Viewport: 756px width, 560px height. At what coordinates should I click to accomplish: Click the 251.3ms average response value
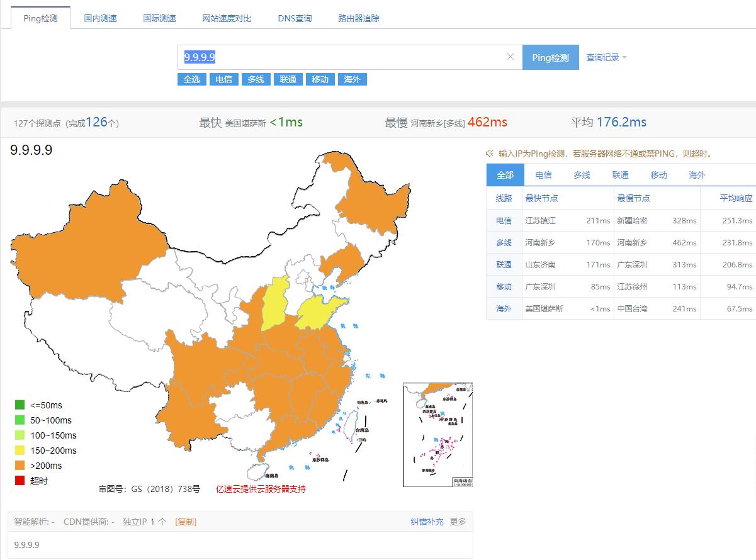click(x=737, y=221)
